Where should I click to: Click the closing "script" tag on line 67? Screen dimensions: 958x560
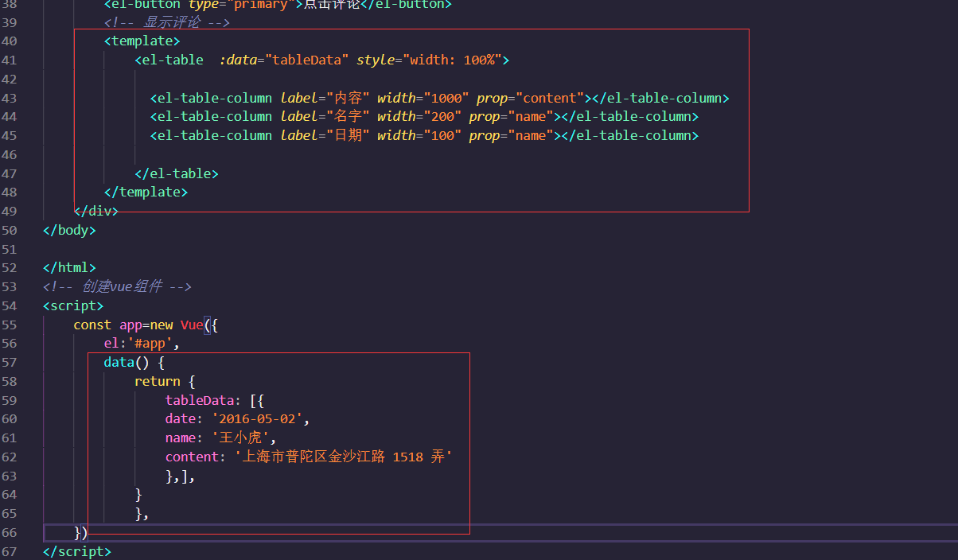pyautogui.click(x=77, y=551)
